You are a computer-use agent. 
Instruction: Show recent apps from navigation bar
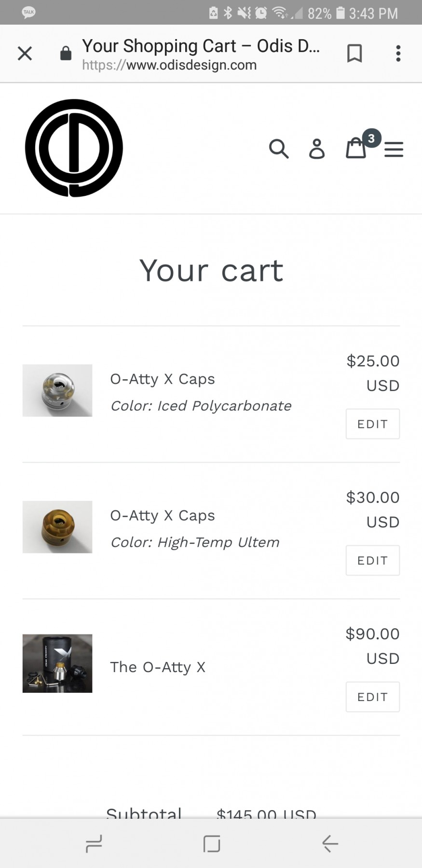pos(94,843)
